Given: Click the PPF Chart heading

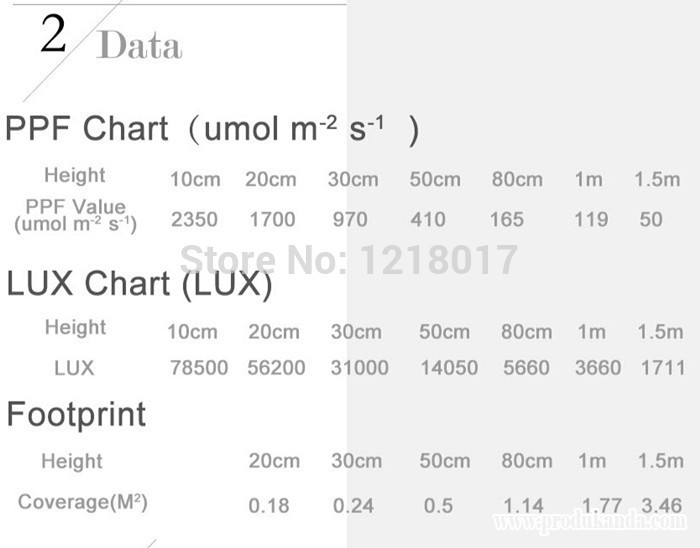Looking at the screenshot, I should pos(212,130).
